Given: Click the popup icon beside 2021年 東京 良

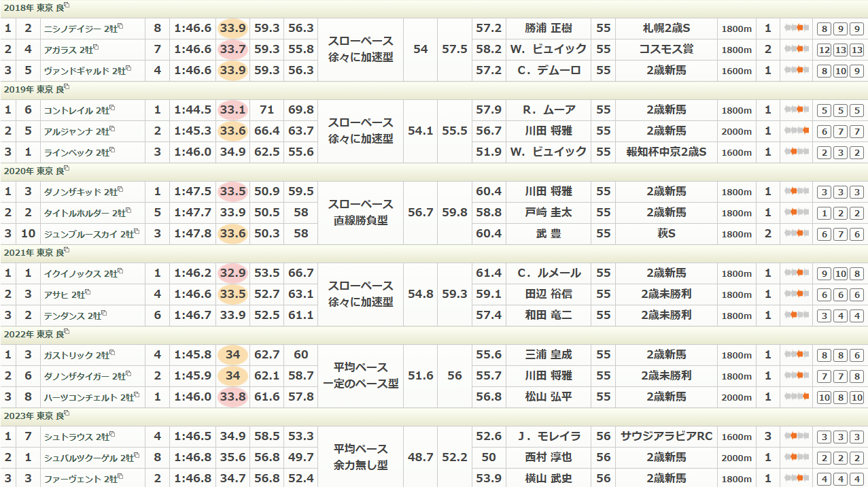Looking at the screenshot, I should click(67, 250).
